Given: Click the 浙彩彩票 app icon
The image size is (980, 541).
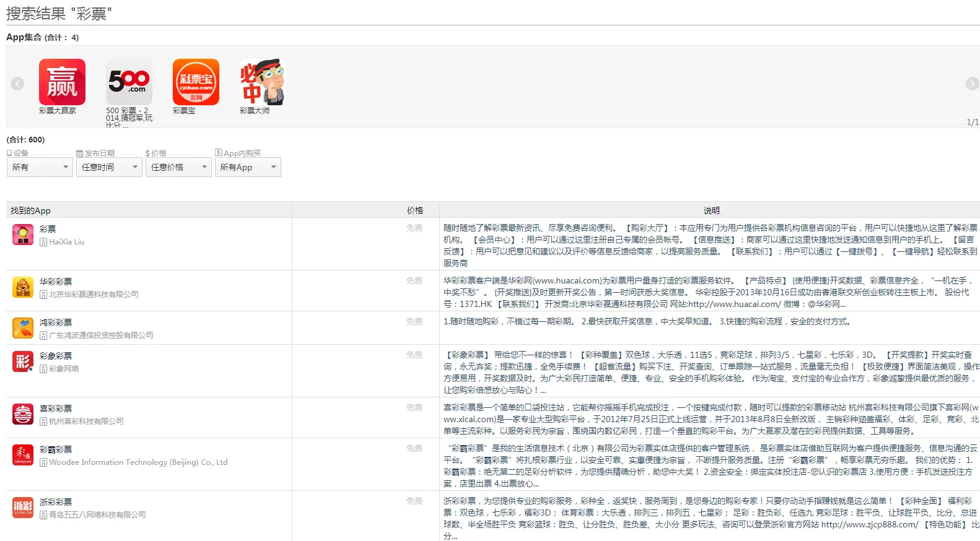Looking at the screenshot, I should 23,508.
